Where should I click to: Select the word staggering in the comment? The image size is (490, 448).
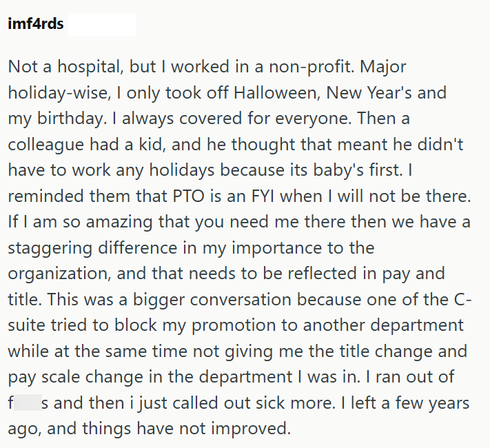tap(50, 248)
